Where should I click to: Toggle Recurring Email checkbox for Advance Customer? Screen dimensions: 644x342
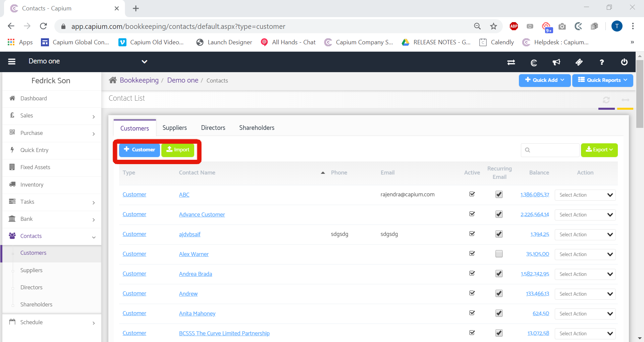pyautogui.click(x=499, y=214)
